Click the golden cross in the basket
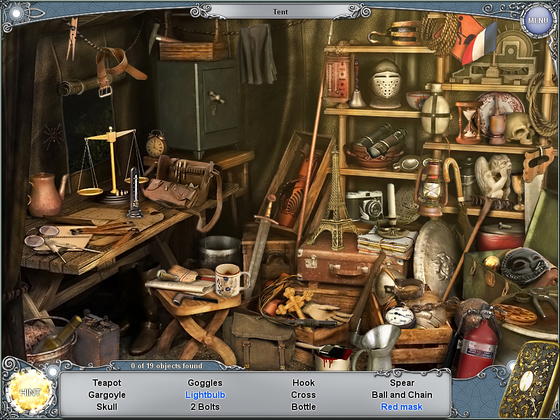This screenshot has width=560, height=420. pos(294,303)
